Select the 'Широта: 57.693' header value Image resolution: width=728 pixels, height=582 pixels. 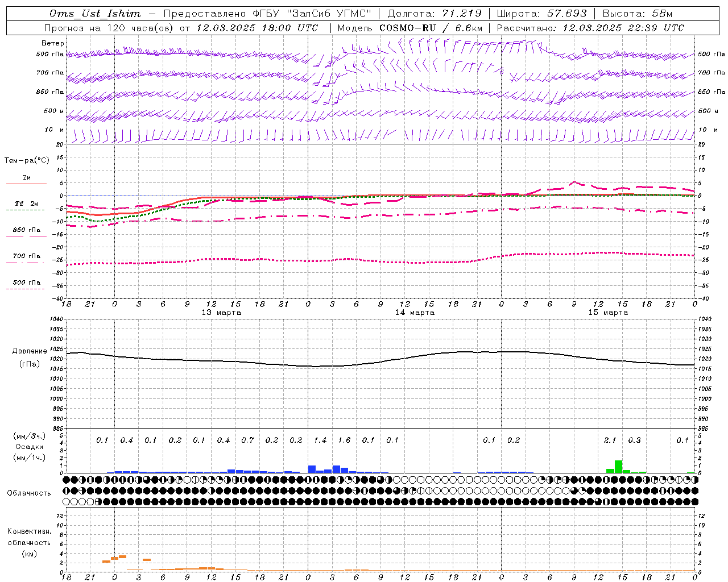(541, 14)
